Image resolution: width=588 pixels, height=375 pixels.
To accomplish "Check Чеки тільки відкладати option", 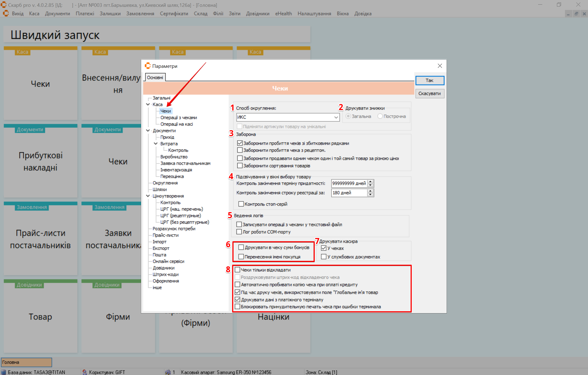I will (237, 270).
